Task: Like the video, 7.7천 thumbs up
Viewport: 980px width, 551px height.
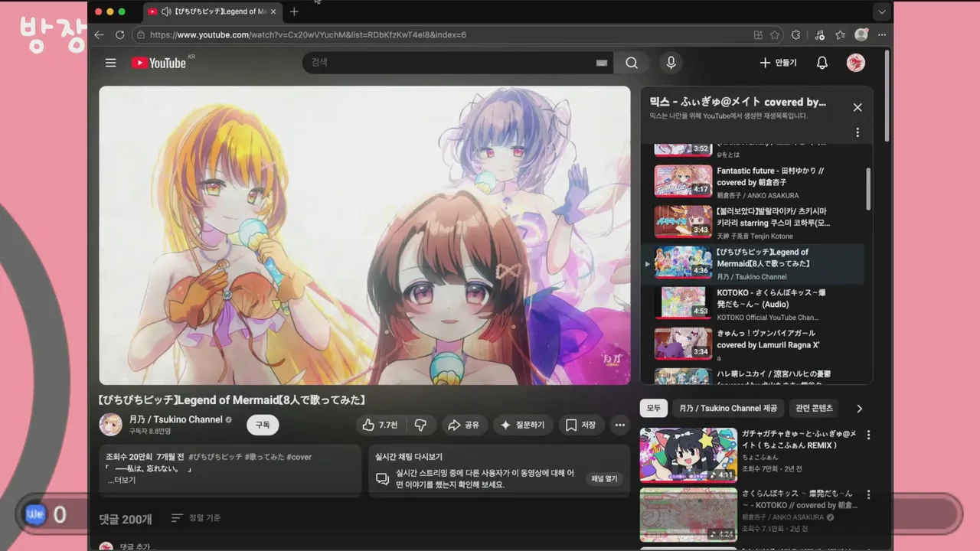Action: 381,425
